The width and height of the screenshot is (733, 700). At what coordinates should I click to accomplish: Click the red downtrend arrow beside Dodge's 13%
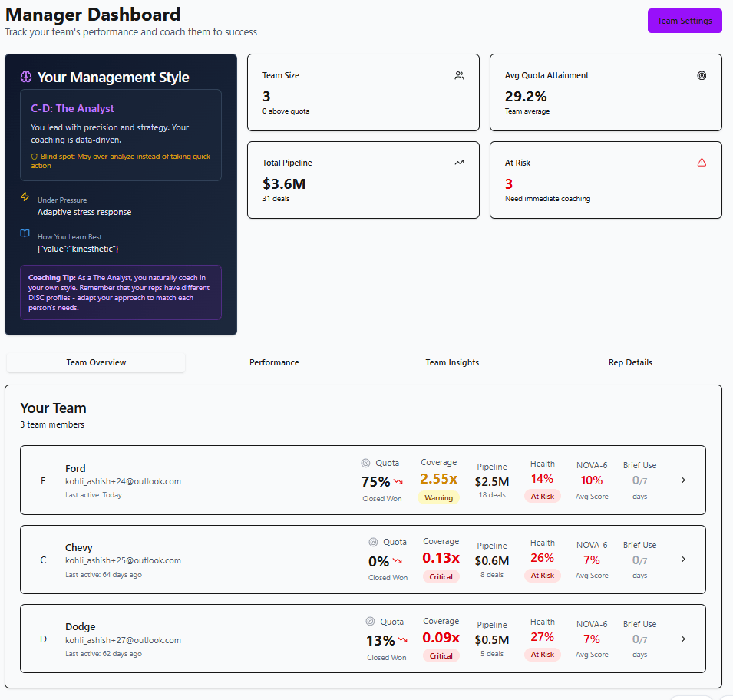[402, 640]
